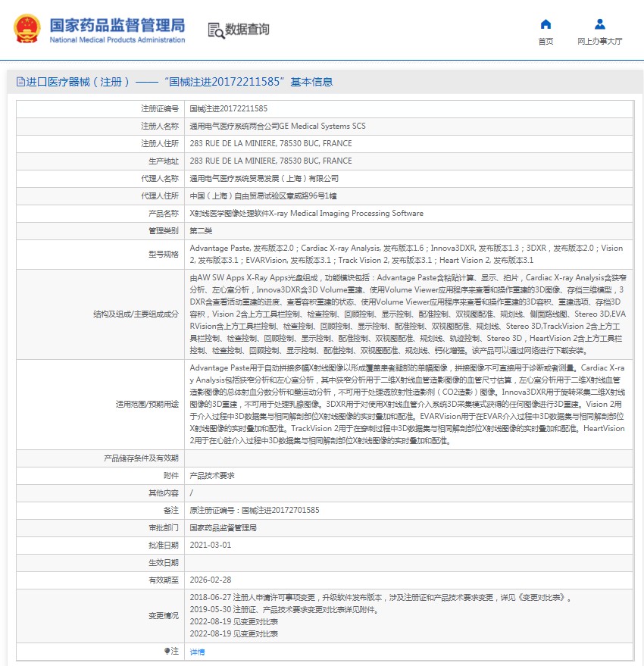Click the 原注册证编号 remark value
Image resolution: width=644 pixels, height=666 pixels.
pos(255,510)
